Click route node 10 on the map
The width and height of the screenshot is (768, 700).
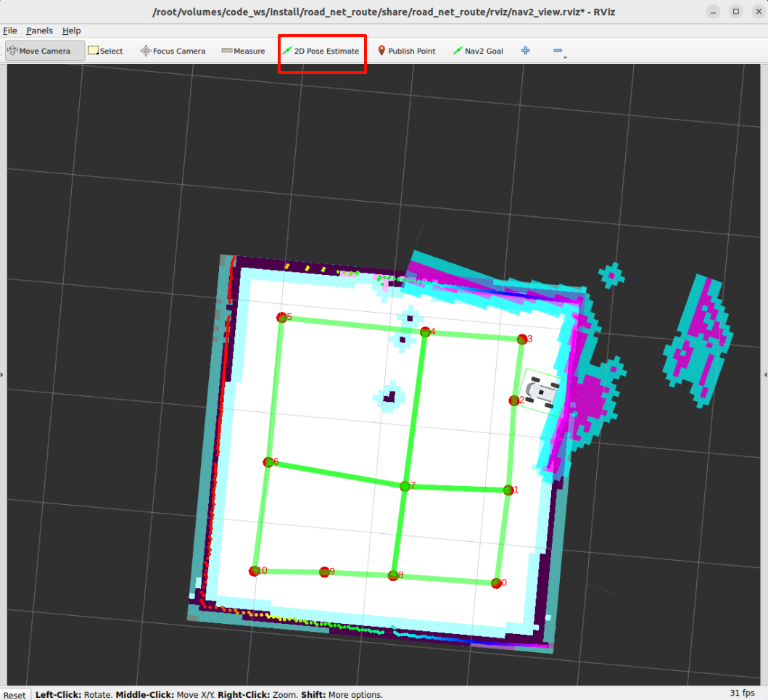click(255, 571)
